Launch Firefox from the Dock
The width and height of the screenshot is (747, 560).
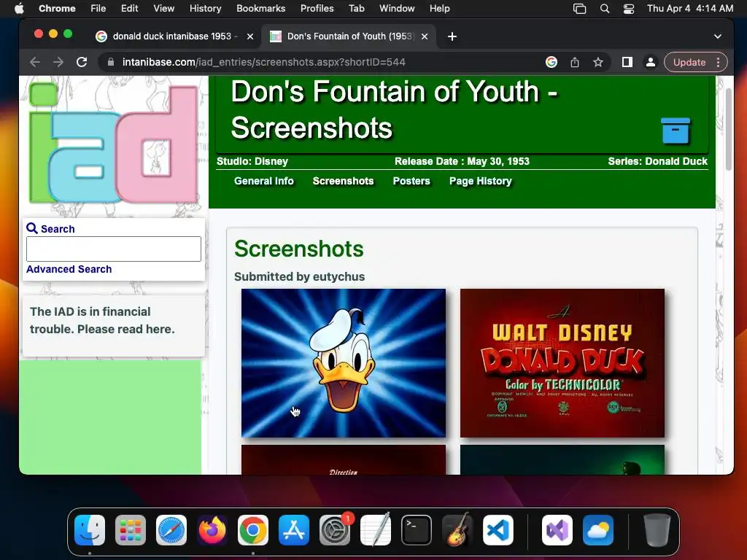click(x=212, y=530)
